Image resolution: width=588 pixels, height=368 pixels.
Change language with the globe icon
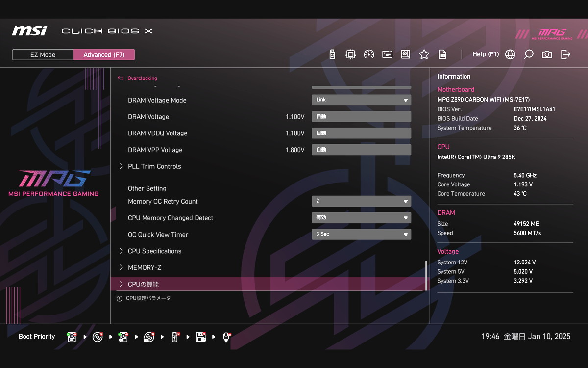[510, 54]
